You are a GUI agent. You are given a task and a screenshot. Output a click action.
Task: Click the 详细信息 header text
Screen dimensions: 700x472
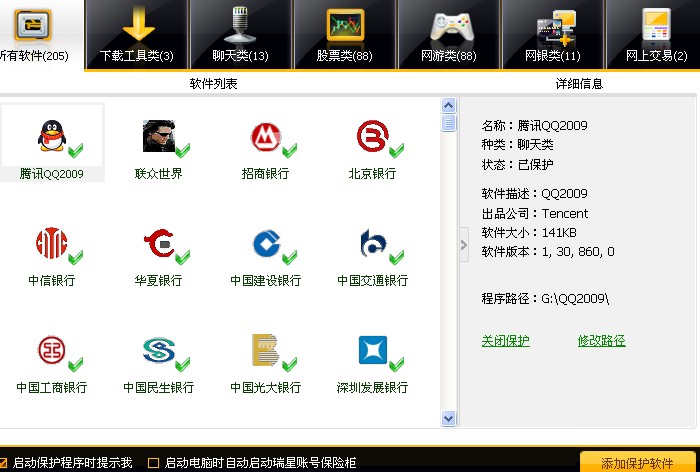pos(579,84)
